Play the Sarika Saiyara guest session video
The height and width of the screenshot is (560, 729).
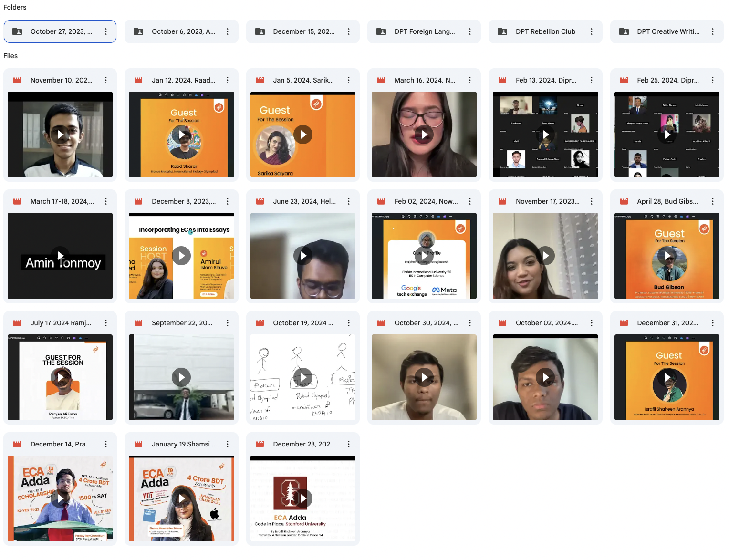302,135
